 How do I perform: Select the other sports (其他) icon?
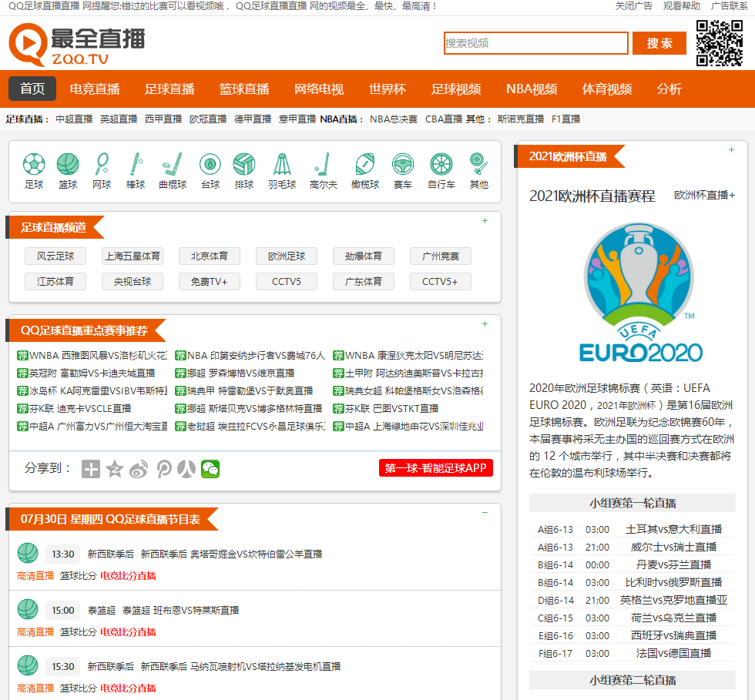pos(478,164)
